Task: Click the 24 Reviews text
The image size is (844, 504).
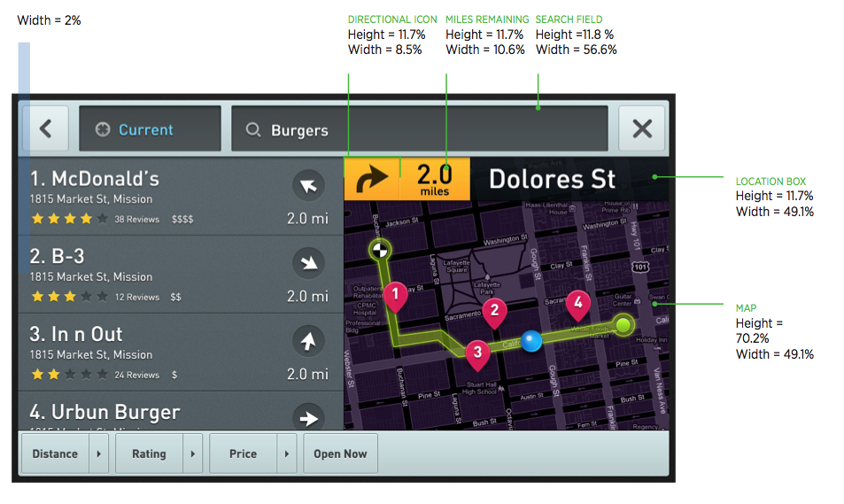Action: pos(136,375)
